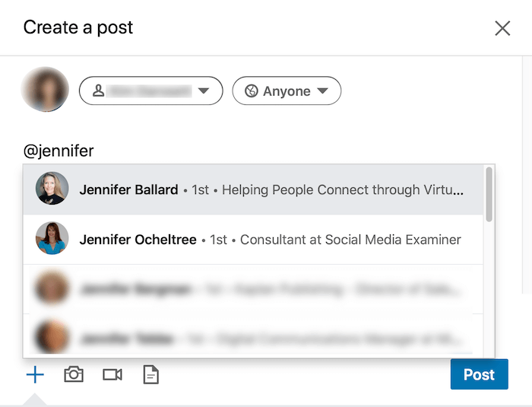The height and width of the screenshot is (407, 532).
Task: Click the camera icon to add photo
Action: 74,374
